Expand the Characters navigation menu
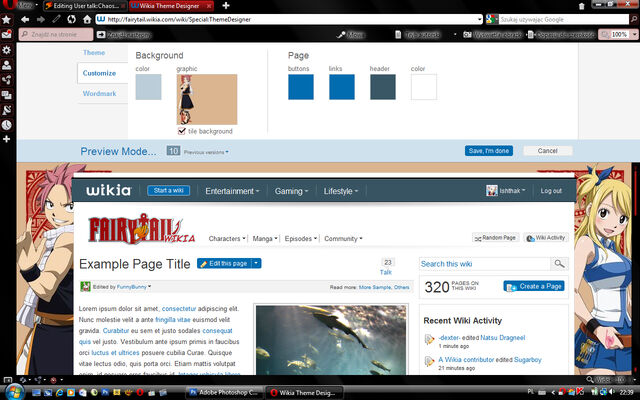 tap(227, 239)
